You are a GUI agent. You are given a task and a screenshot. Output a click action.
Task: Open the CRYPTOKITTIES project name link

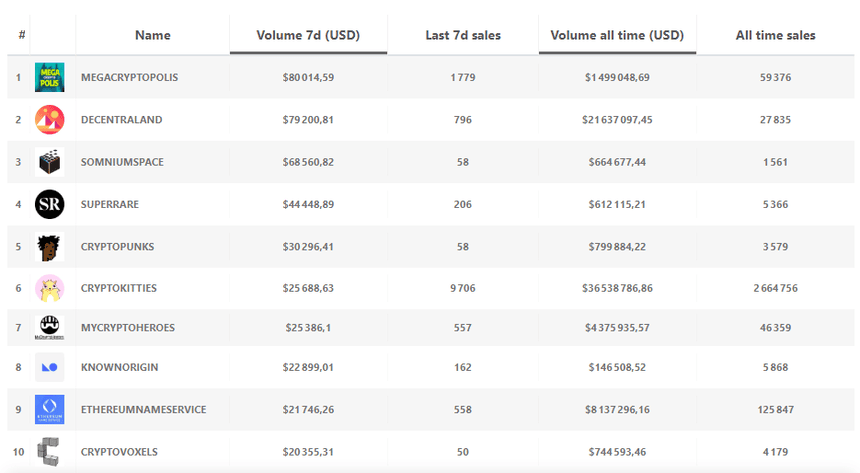click(118, 288)
